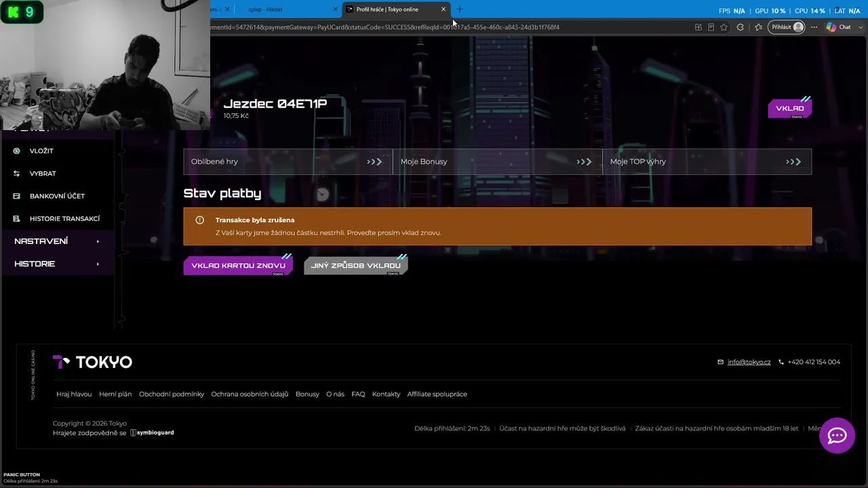Open the Moje Bonusy panel
The image size is (868, 488).
click(x=497, y=161)
